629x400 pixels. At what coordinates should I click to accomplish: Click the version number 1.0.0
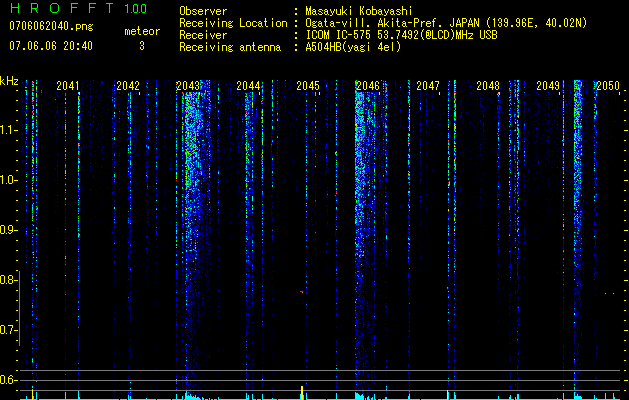pos(136,8)
